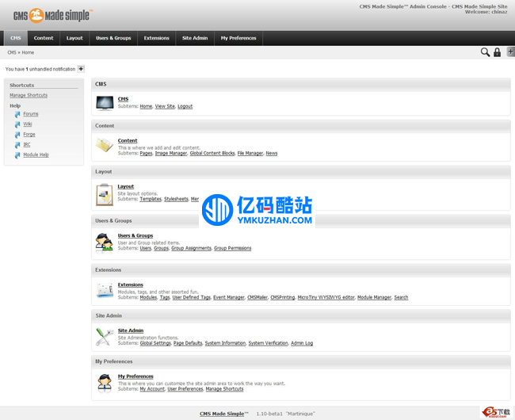Open the Pages subitem link
Viewport: 515px width, 420px height.
[x=146, y=154]
